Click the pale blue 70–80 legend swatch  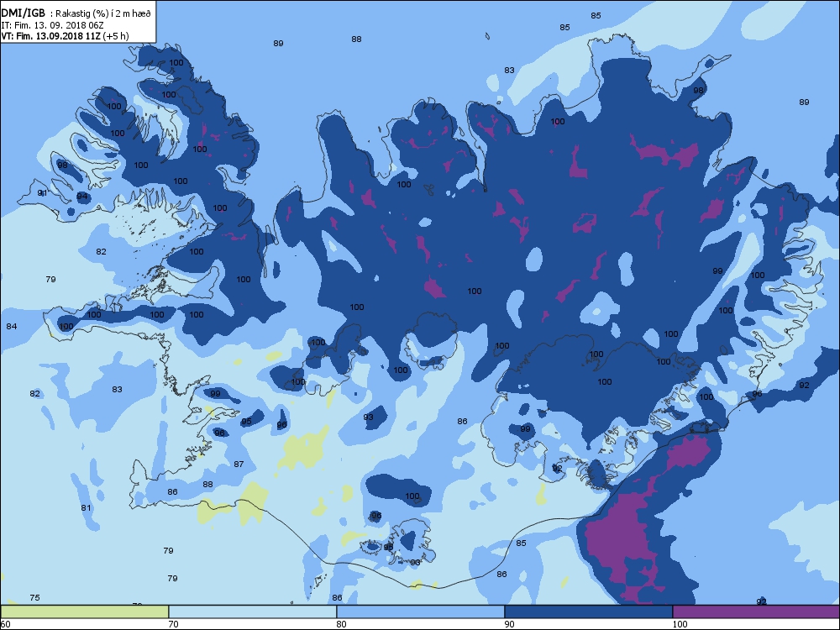pos(252,612)
